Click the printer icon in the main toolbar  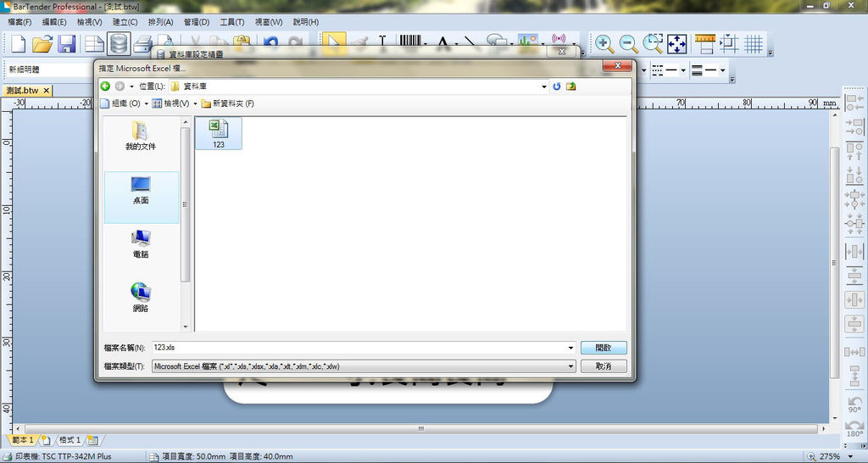(143, 44)
